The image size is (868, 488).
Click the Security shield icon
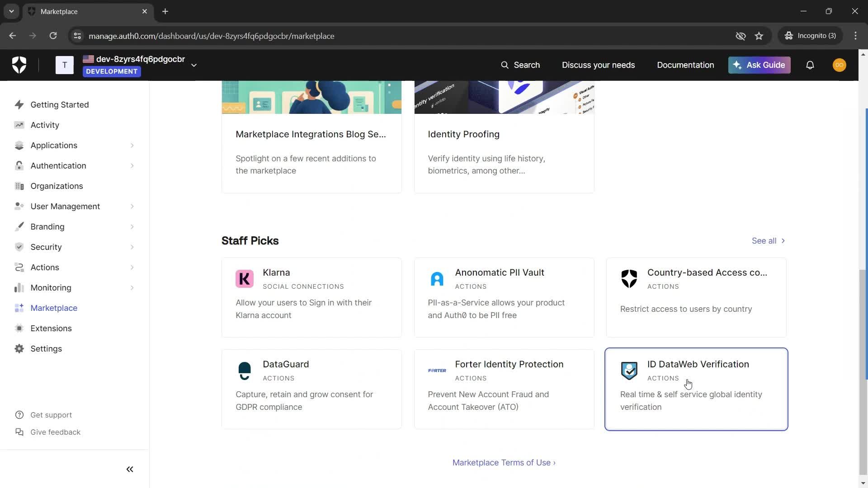(x=19, y=247)
